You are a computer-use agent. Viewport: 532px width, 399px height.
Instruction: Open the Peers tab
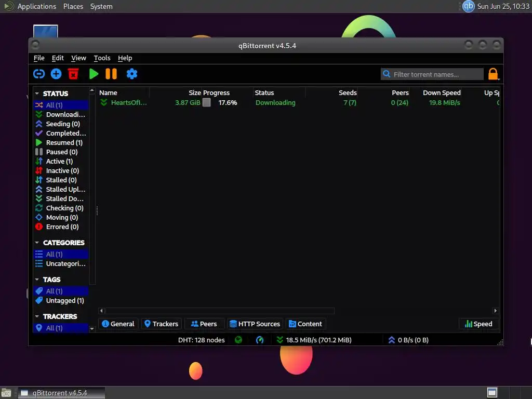tap(204, 324)
